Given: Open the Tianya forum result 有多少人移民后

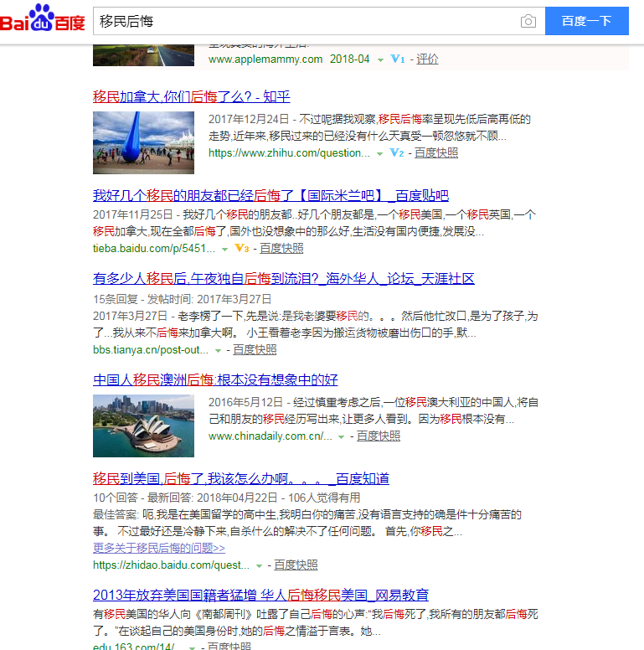Looking at the screenshot, I should (x=283, y=278).
